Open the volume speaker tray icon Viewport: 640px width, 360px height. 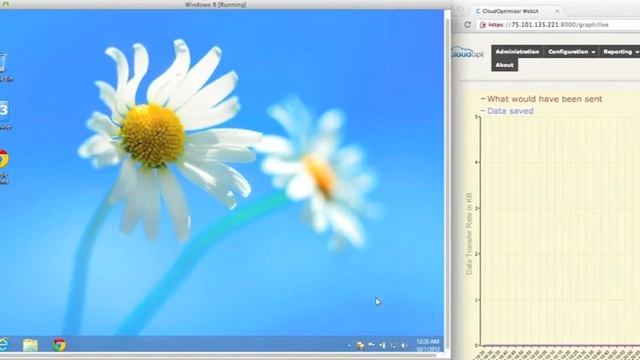pos(404,346)
